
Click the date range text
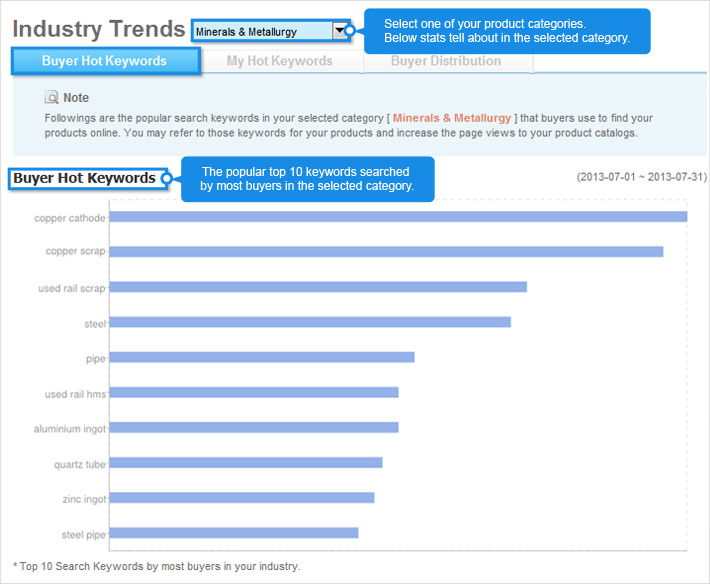tap(641, 177)
